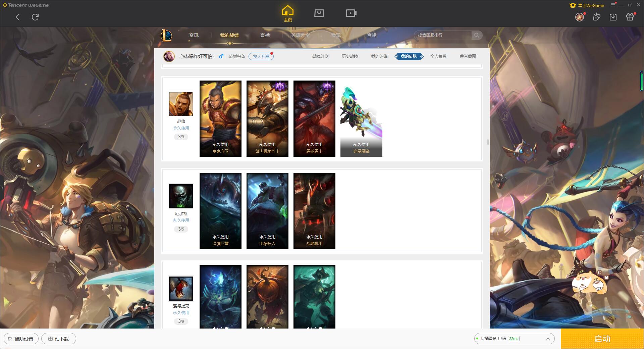Switch to the 直播 tab
Screen dimensions: 644x349
(265, 35)
